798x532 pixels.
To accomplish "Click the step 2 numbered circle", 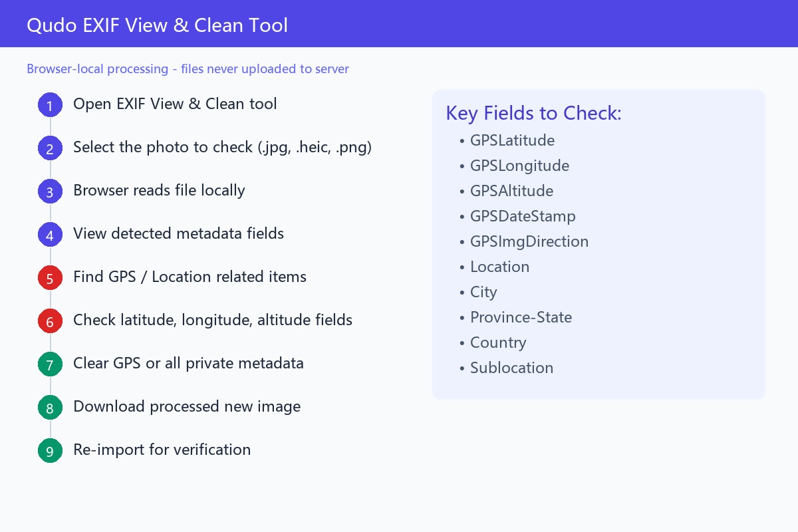I will 50,148.
